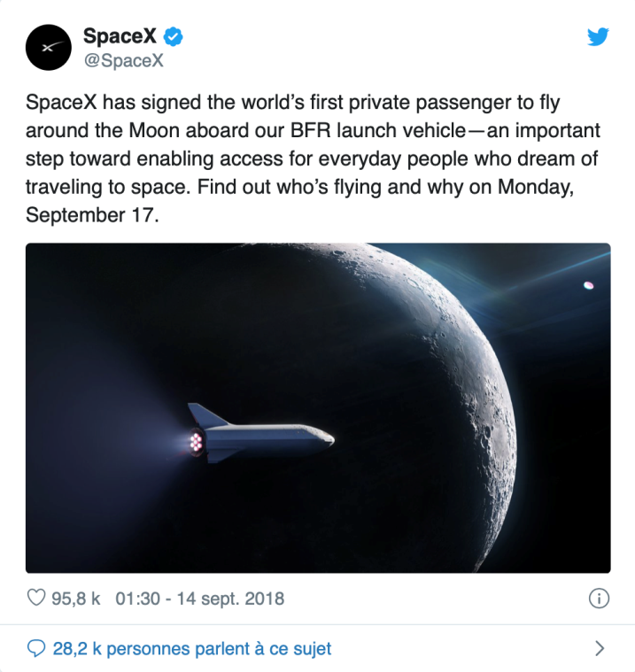Click the rocket's glowing engine exhaust
The width and height of the screenshot is (635, 672).
[x=196, y=443]
